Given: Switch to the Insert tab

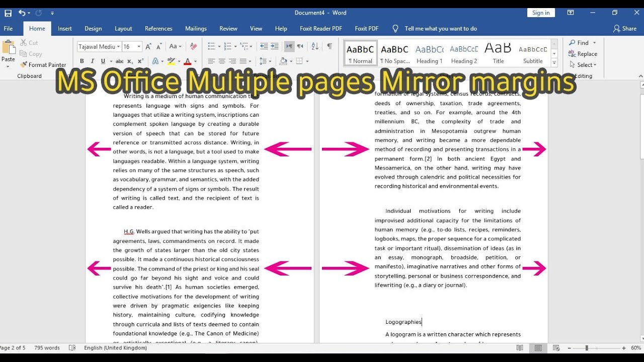Looking at the screenshot, I should point(65,29).
